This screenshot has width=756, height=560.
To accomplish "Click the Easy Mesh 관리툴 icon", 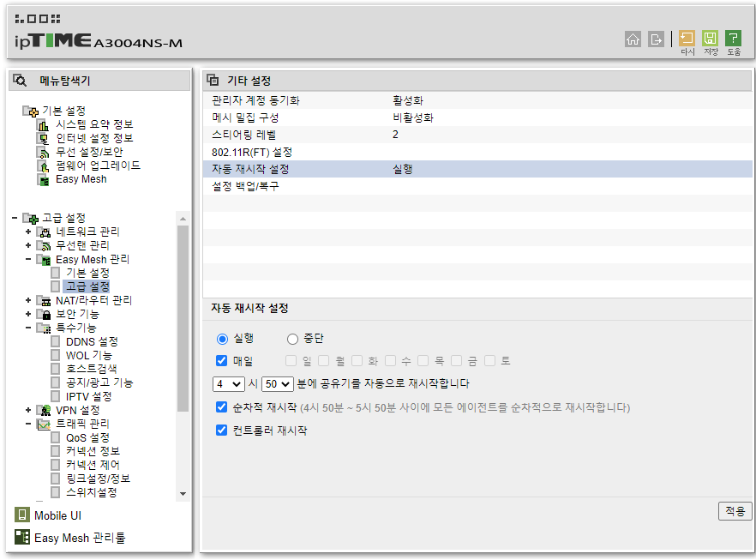I will (x=22, y=537).
